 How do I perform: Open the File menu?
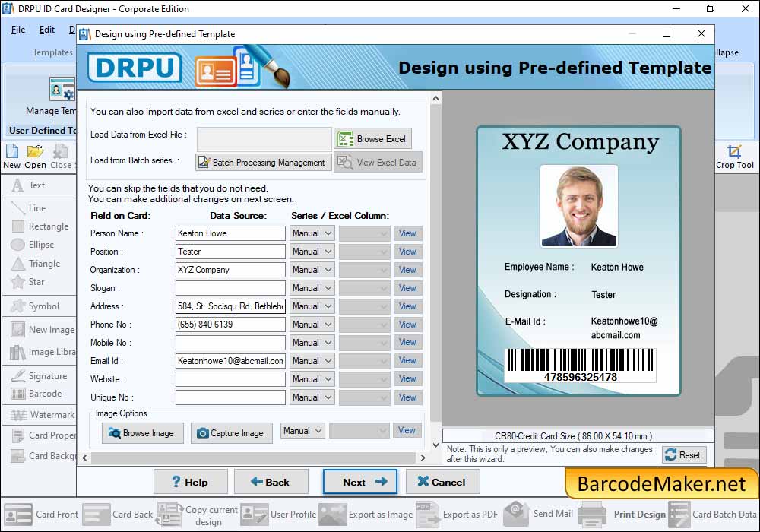point(18,30)
